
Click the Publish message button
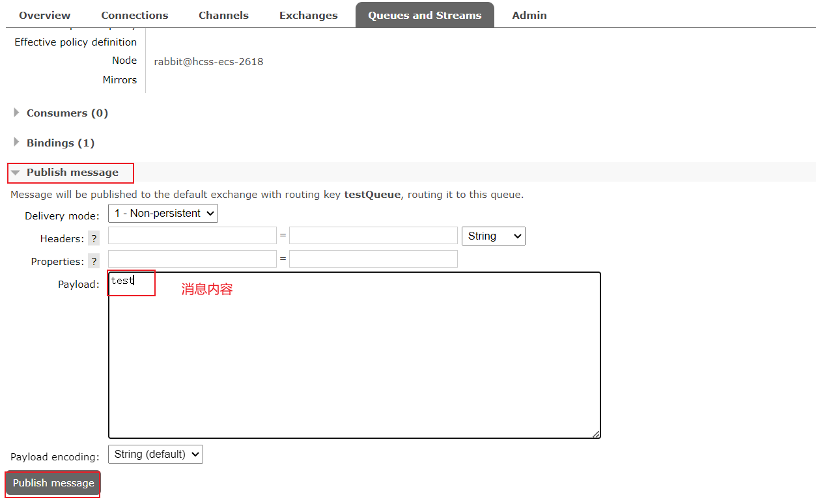point(51,483)
